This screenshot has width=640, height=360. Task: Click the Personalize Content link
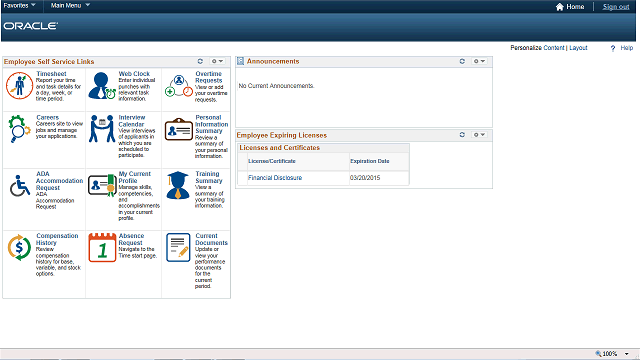tap(553, 48)
